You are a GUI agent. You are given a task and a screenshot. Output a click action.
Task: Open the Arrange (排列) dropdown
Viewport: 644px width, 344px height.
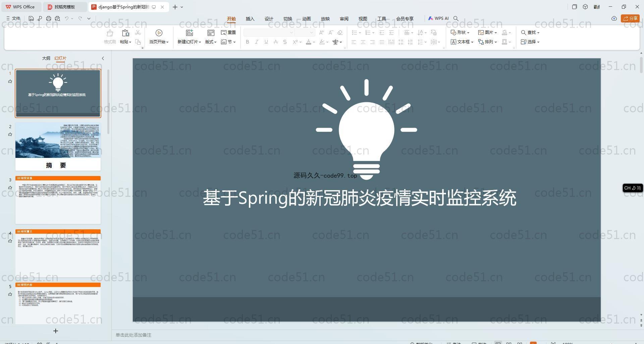click(487, 42)
